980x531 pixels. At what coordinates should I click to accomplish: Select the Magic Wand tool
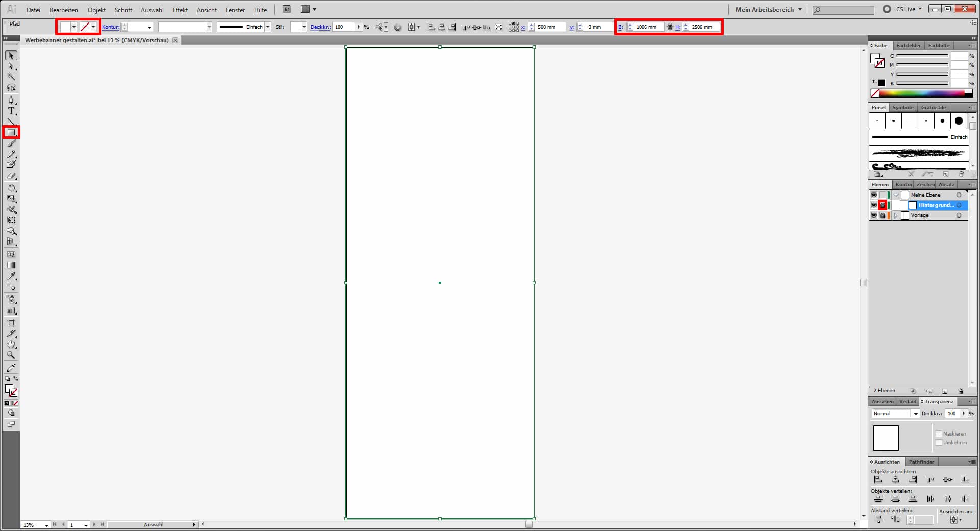(x=11, y=77)
